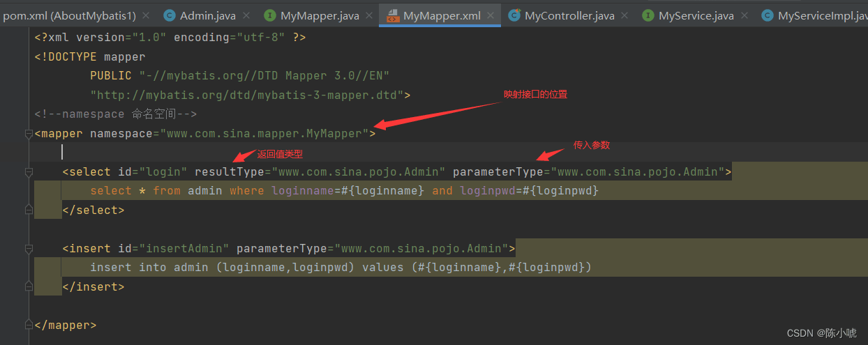Click the "PUBLIC" keyword in DOCTYPE
The image size is (868, 345).
(x=111, y=75)
